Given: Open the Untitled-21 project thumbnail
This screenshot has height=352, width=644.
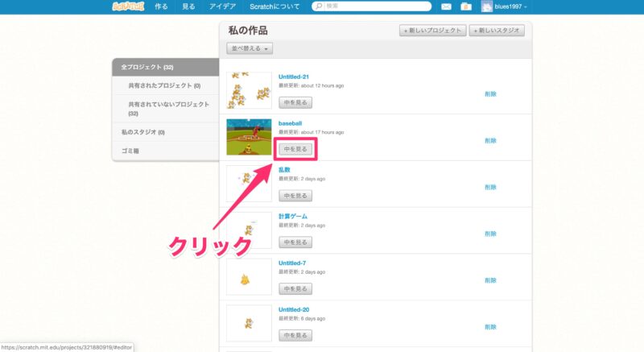Looking at the screenshot, I should click(x=249, y=90).
